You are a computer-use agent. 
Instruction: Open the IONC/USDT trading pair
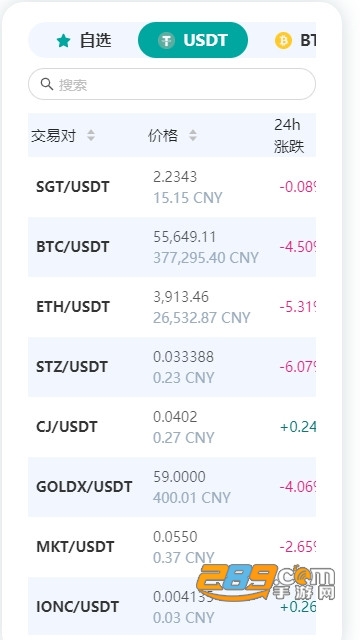click(x=172, y=607)
